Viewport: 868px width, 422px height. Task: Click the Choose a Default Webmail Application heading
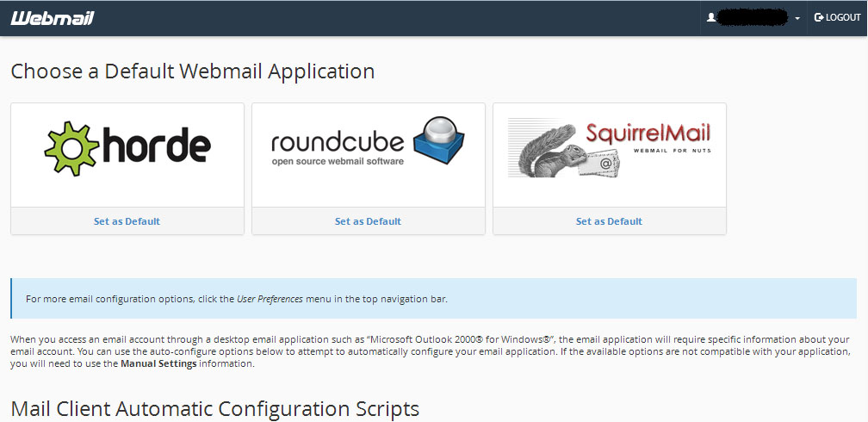click(x=193, y=71)
